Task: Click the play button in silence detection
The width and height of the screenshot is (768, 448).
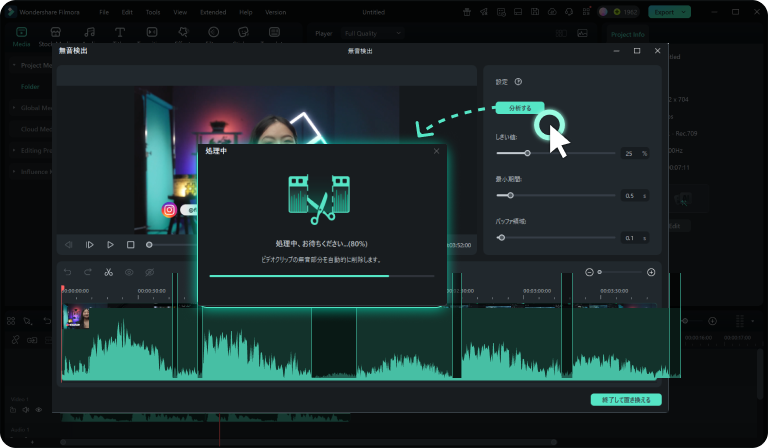Action: pos(110,245)
